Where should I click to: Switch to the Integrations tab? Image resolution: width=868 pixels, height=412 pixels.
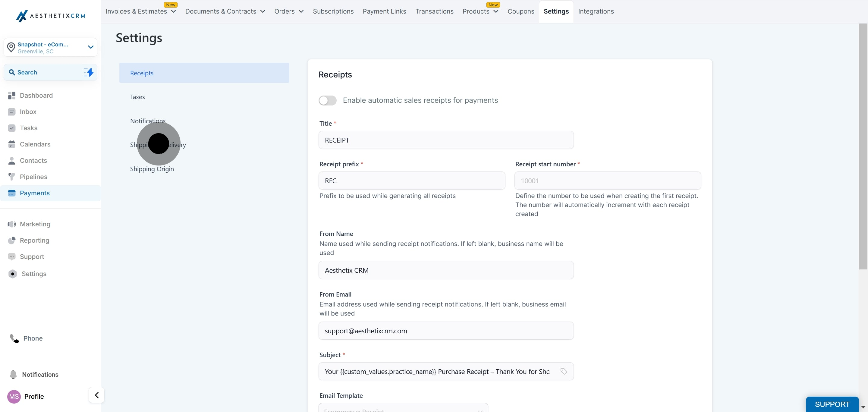[596, 11]
